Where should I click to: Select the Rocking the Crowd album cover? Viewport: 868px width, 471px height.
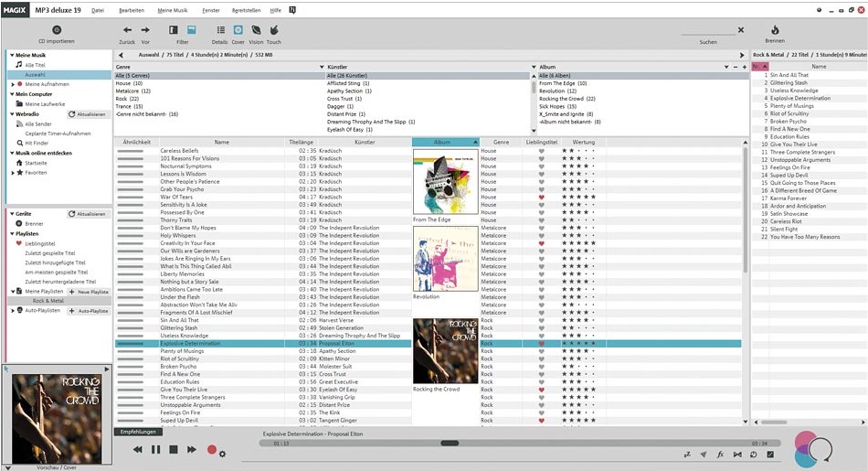445,351
